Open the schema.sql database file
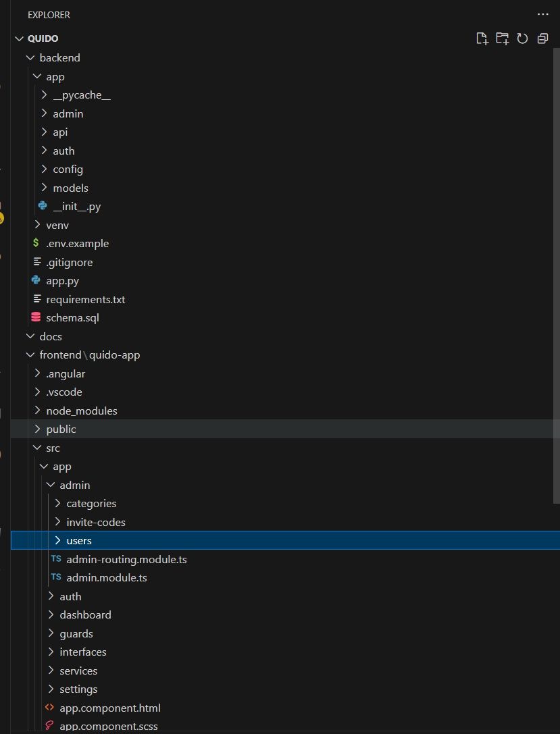The height and width of the screenshot is (734, 560). click(x=72, y=317)
